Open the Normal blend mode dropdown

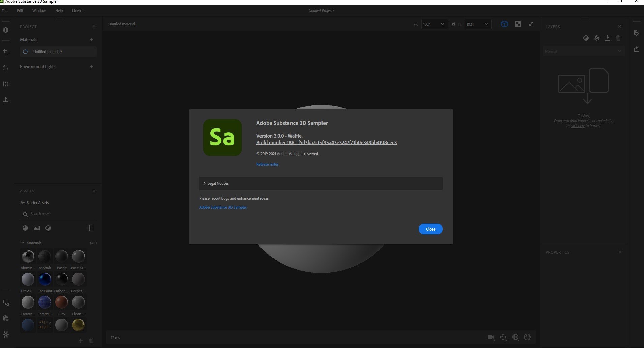(x=583, y=51)
